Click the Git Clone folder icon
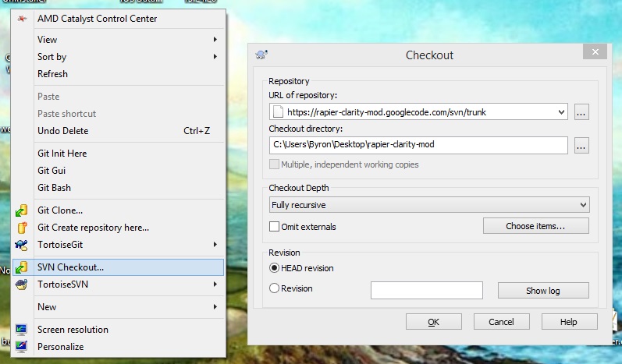 coord(21,210)
